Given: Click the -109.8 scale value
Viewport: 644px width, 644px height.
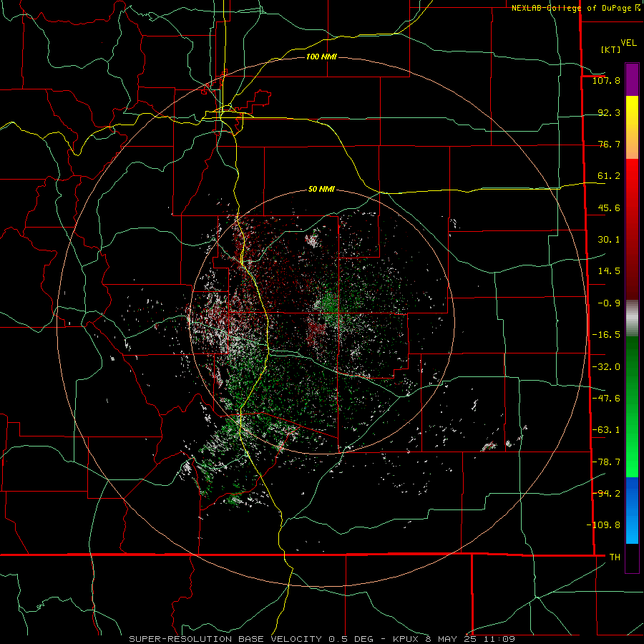Looking at the screenshot, I should pos(603,525).
